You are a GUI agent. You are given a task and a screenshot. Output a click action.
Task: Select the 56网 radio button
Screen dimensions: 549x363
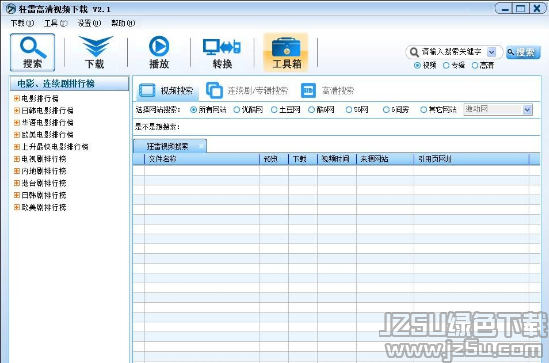coord(349,110)
